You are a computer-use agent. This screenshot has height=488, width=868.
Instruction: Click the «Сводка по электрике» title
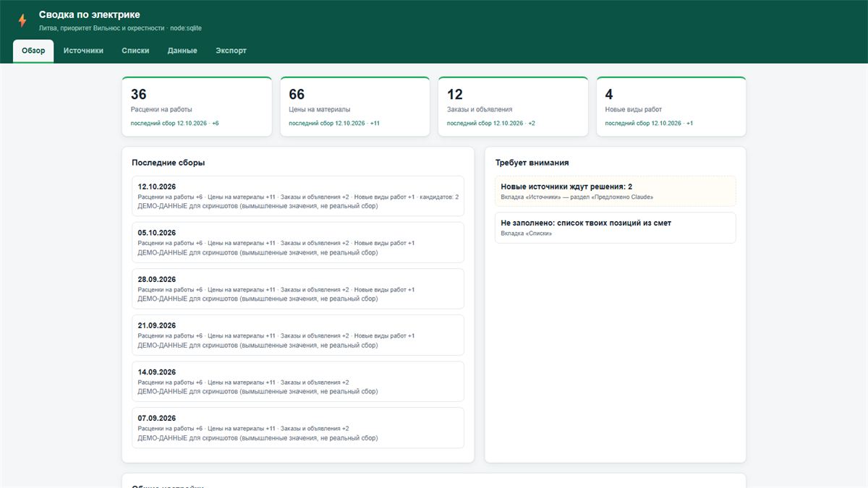(90, 14)
